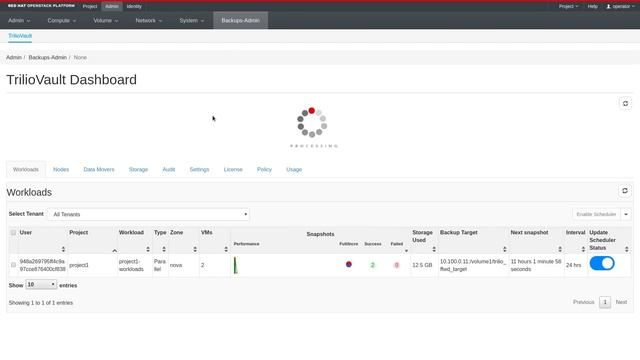The height and width of the screenshot is (360, 640).
Task: Sort by Update Scheduler Status column
Action: pyautogui.click(x=627, y=249)
